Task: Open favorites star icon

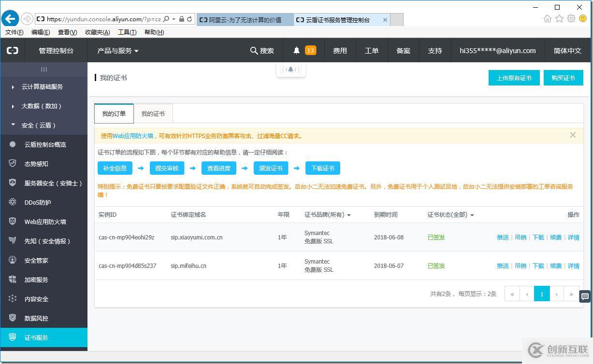Action: coord(559,18)
